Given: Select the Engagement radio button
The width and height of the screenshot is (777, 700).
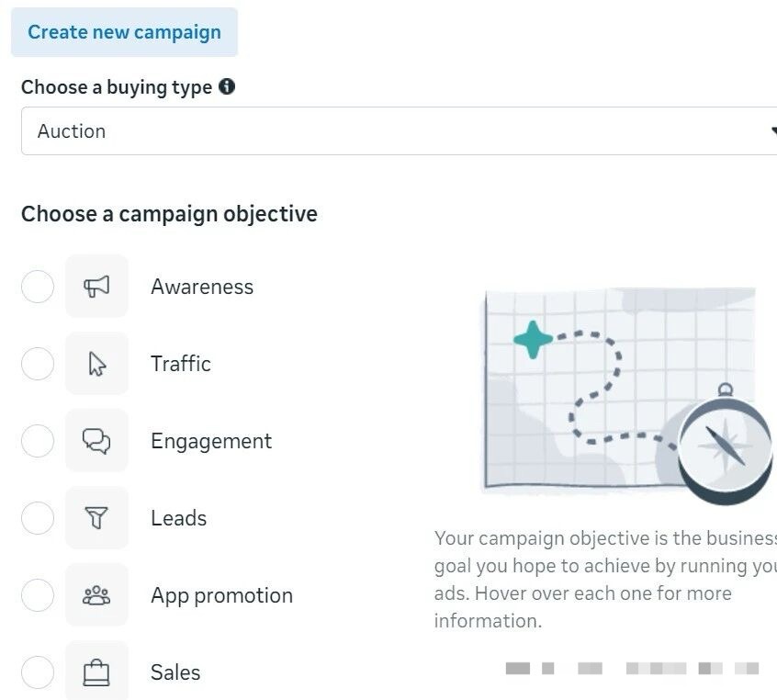Looking at the screenshot, I should pyautogui.click(x=38, y=441).
